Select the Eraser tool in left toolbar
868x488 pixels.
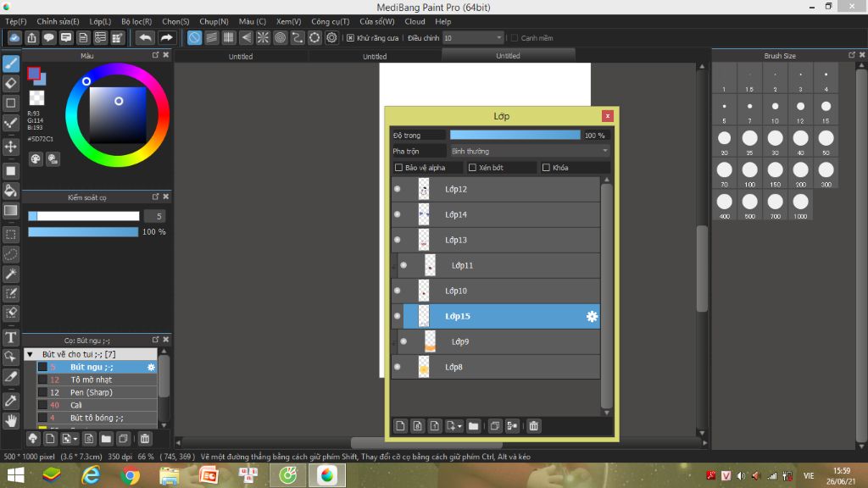pyautogui.click(x=11, y=83)
